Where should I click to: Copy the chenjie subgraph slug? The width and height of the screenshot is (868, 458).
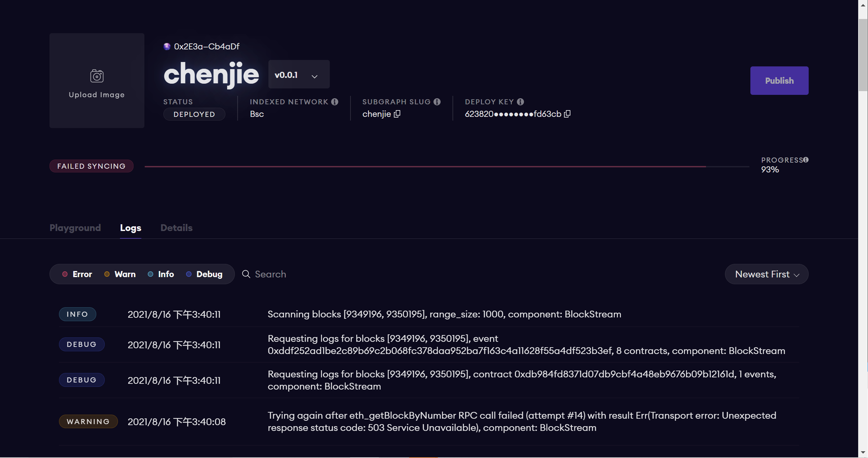click(x=397, y=114)
